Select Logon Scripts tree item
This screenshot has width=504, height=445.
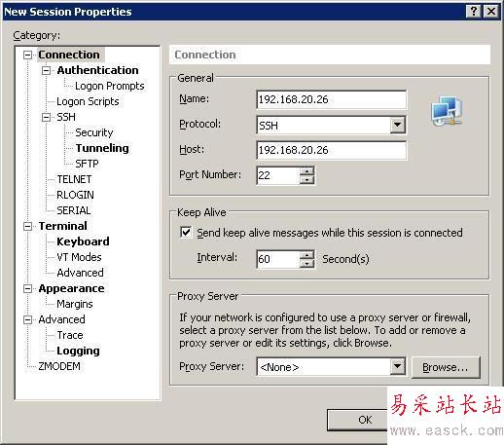click(x=88, y=101)
